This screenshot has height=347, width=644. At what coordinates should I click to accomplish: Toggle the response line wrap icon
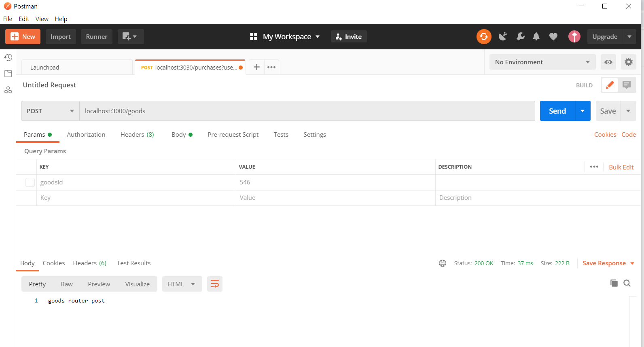coord(215,284)
